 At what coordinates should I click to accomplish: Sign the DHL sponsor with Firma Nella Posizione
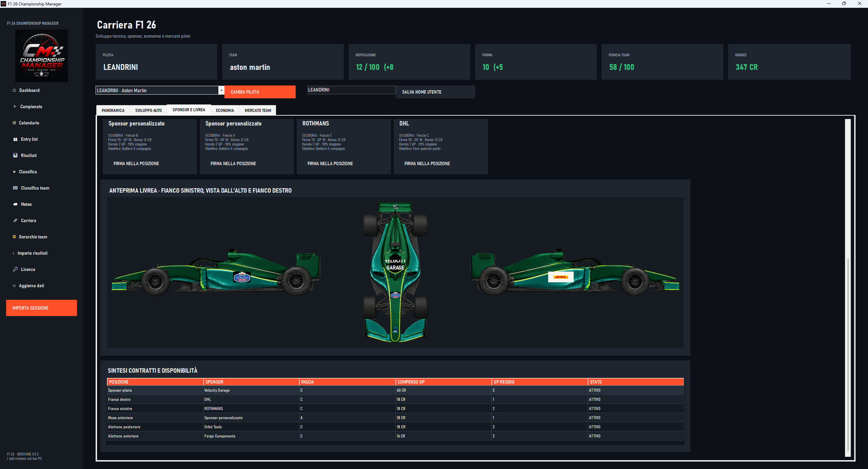427,163
